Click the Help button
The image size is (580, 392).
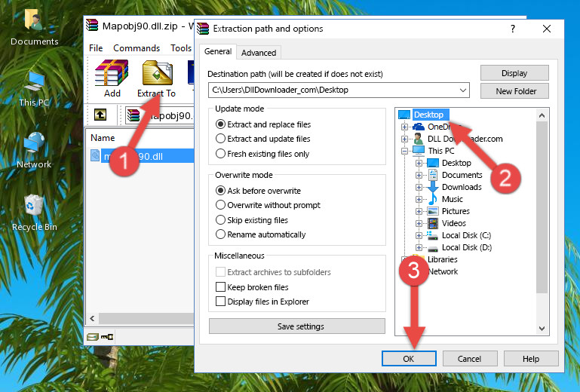(531, 359)
